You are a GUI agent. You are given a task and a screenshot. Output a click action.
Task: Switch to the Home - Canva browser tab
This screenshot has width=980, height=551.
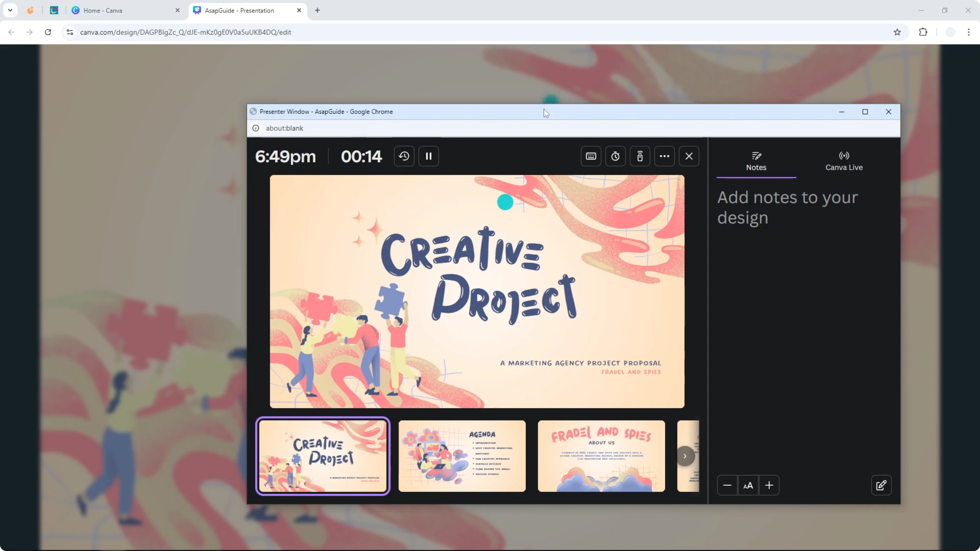(125, 10)
